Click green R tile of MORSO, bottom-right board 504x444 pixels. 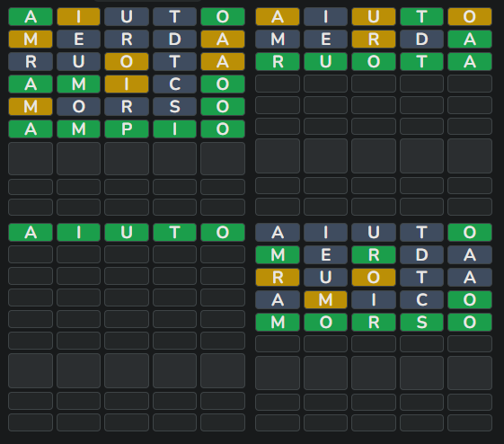(374, 322)
